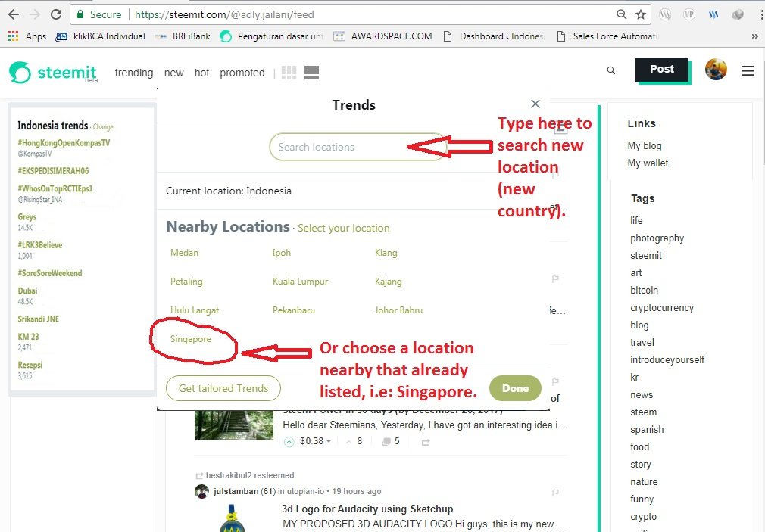Select Medan as location
This screenshot has width=765, height=532.
pyautogui.click(x=184, y=253)
